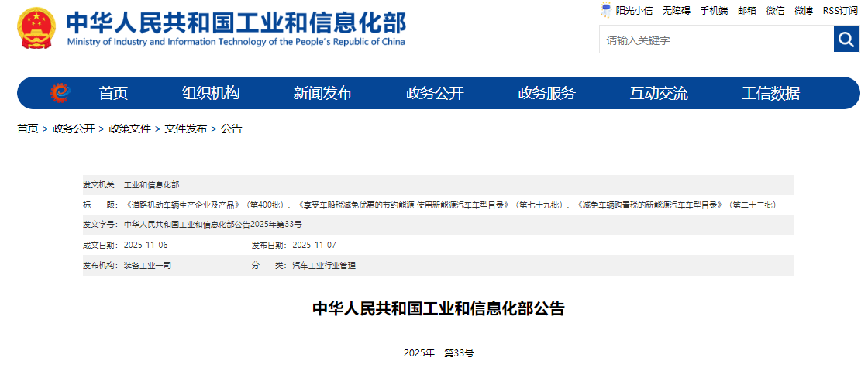
Task: Open the 工信数据 menu item
Action: pos(770,94)
